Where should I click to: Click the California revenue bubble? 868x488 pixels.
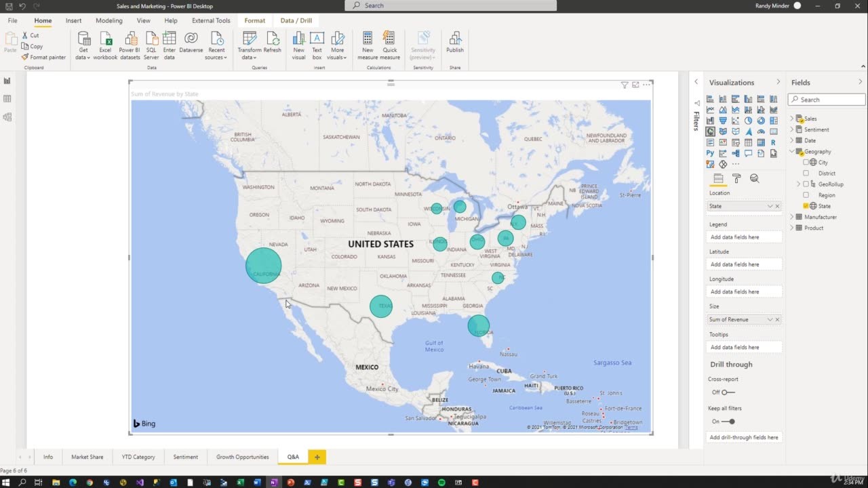pyautogui.click(x=263, y=266)
